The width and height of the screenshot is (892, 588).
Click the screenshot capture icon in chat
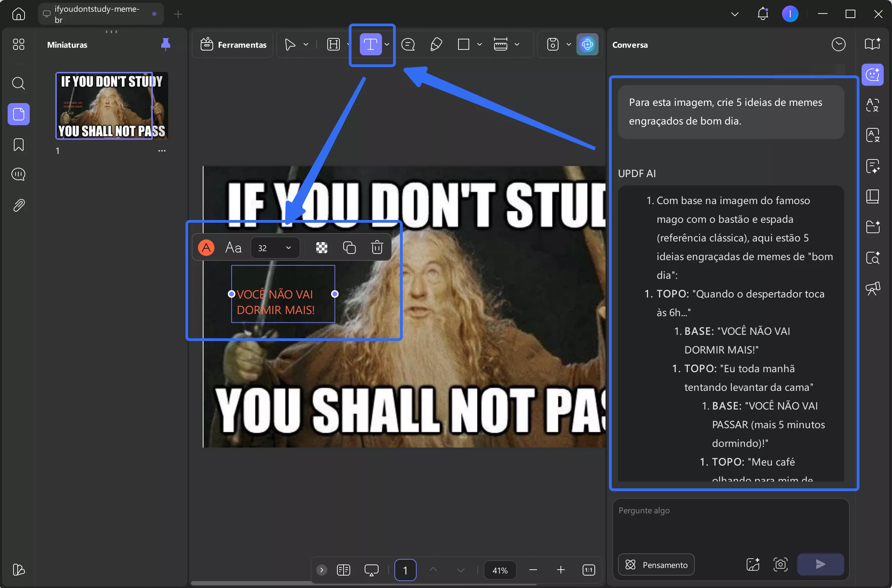(780, 564)
